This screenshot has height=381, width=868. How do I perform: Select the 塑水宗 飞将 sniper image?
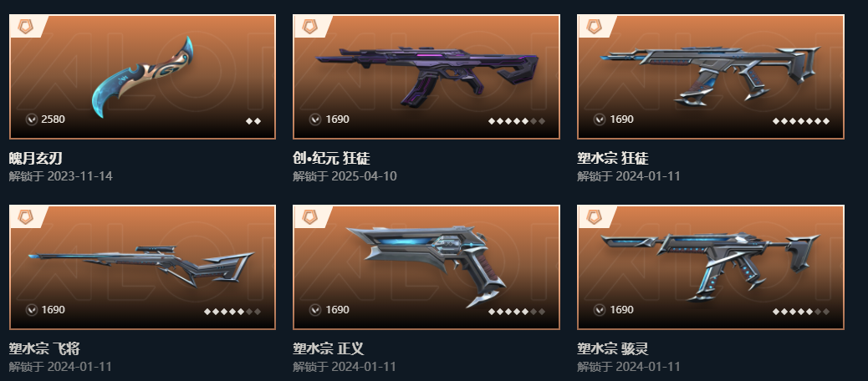pyautogui.click(x=141, y=266)
